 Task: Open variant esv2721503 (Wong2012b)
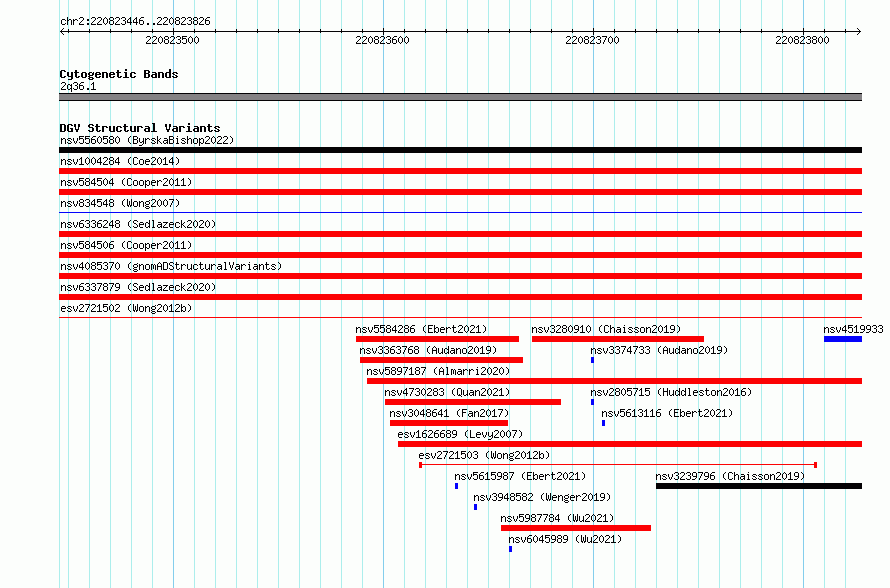click(x=484, y=455)
